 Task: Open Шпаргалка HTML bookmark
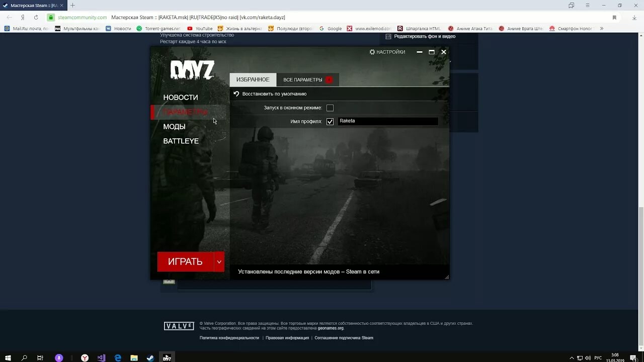419,29
